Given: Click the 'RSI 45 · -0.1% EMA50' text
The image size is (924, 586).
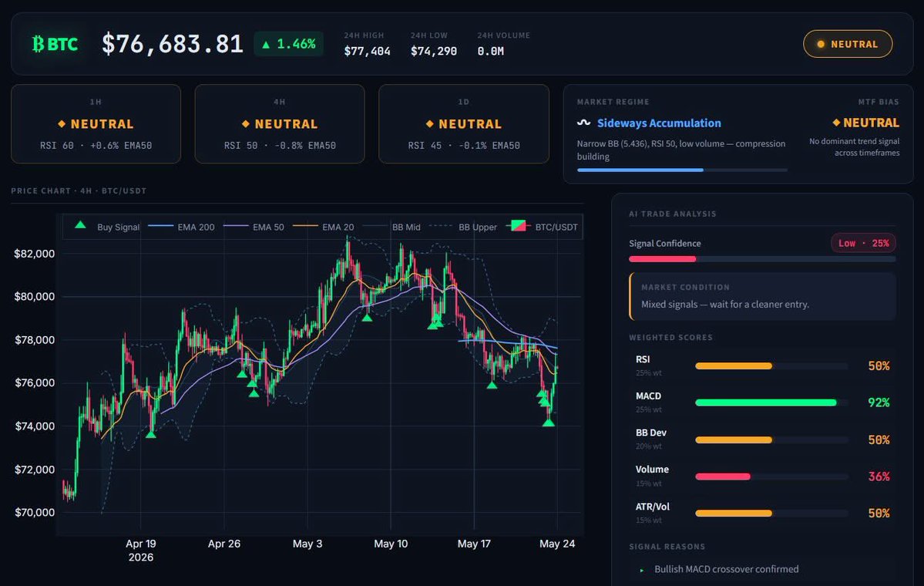Looking at the screenshot, I should [464, 146].
